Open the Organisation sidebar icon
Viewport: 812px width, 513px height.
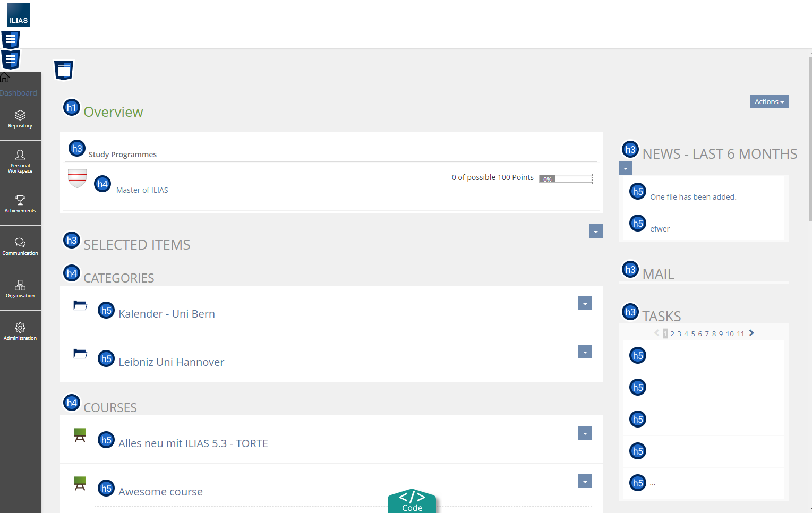coord(20,289)
